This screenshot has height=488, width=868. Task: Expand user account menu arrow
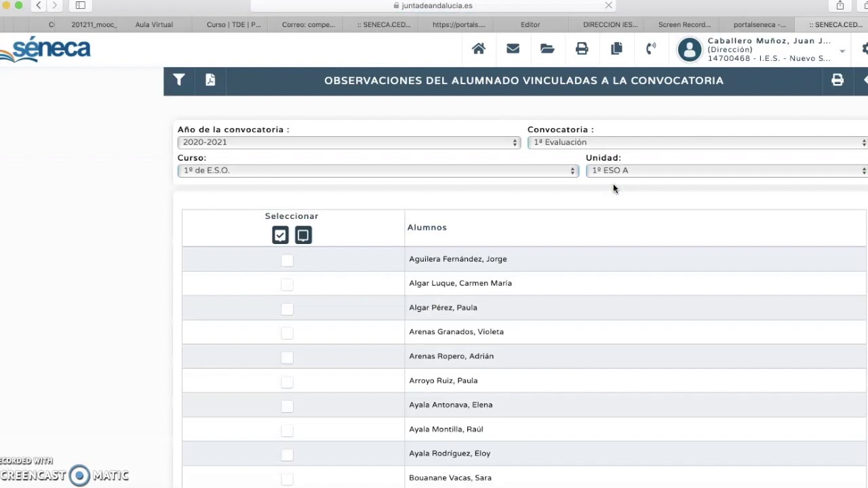point(842,51)
